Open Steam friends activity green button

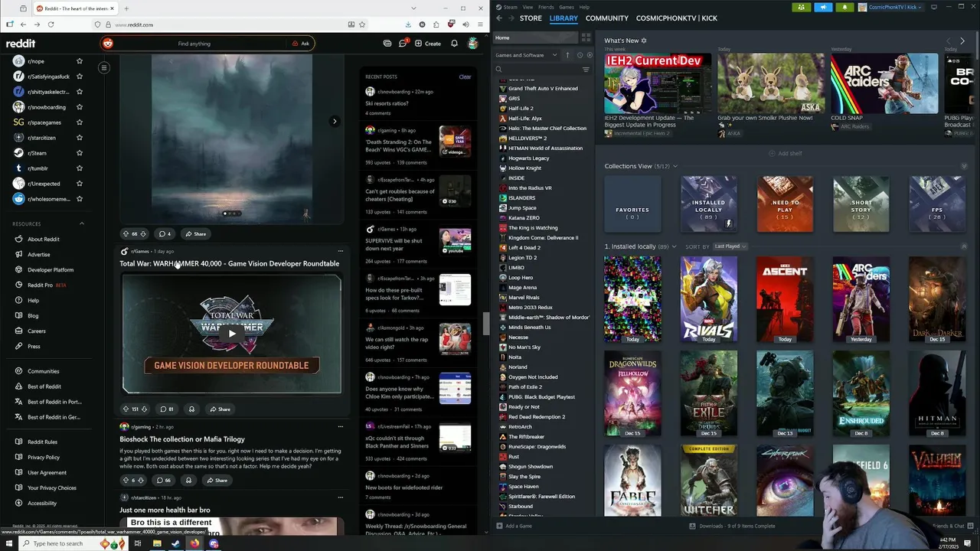click(801, 7)
